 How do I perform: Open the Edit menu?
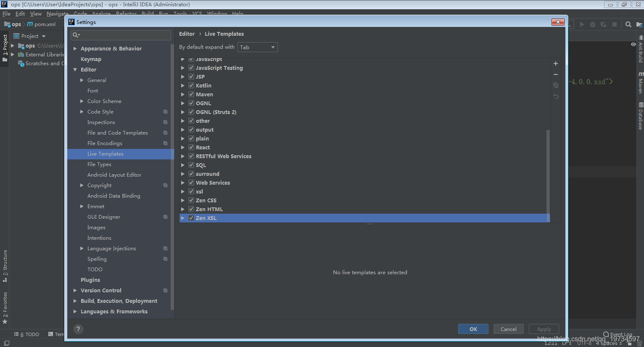tap(20, 13)
